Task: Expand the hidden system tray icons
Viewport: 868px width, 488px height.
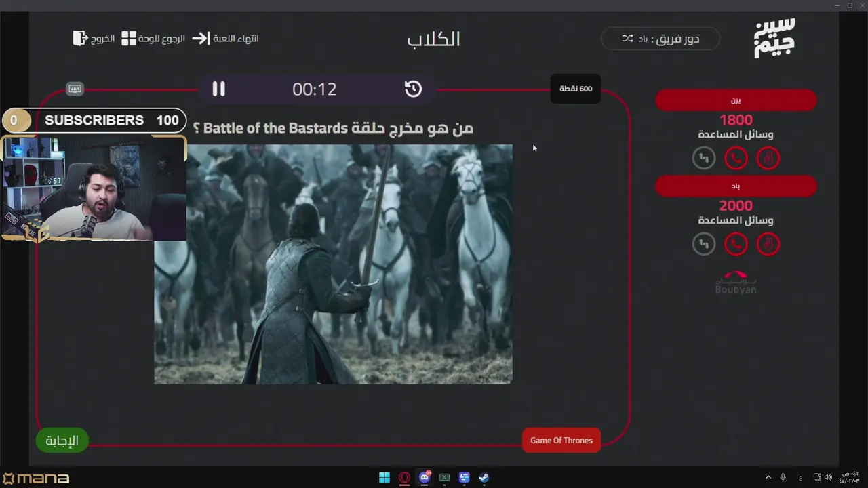Action: (768, 477)
